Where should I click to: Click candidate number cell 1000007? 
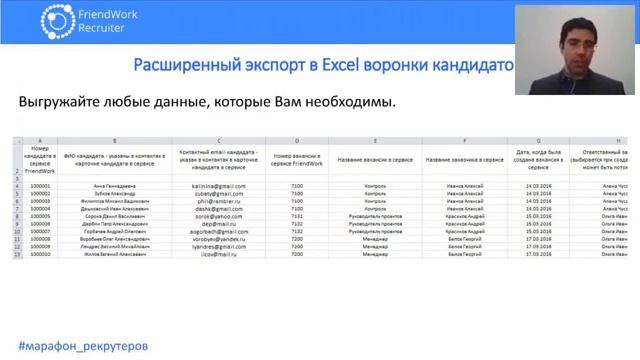point(40,231)
